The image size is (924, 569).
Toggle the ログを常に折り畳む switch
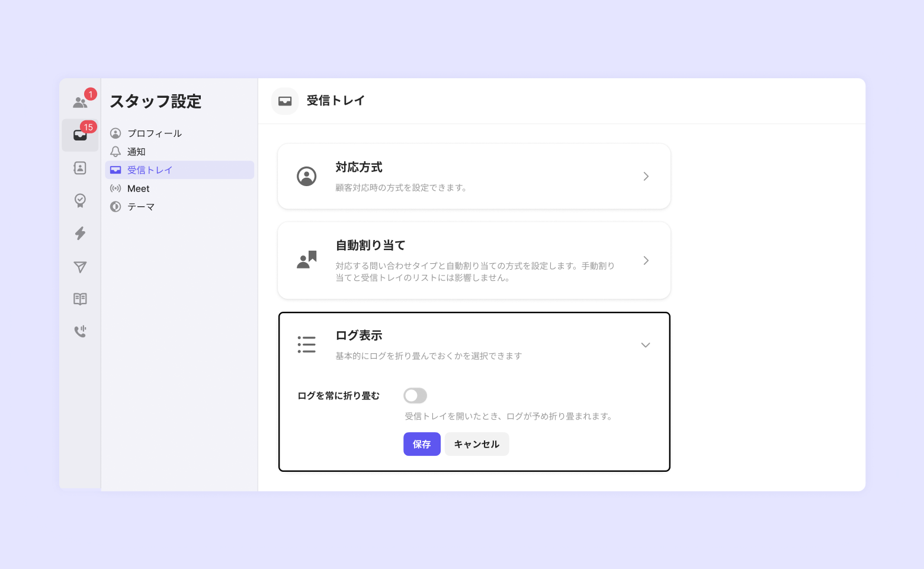coord(415,395)
